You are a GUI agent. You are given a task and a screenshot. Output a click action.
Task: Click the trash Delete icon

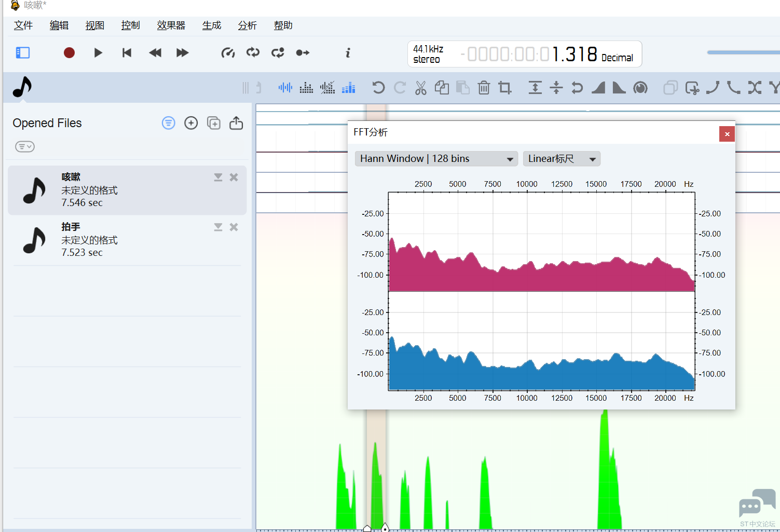tap(484, 88)
